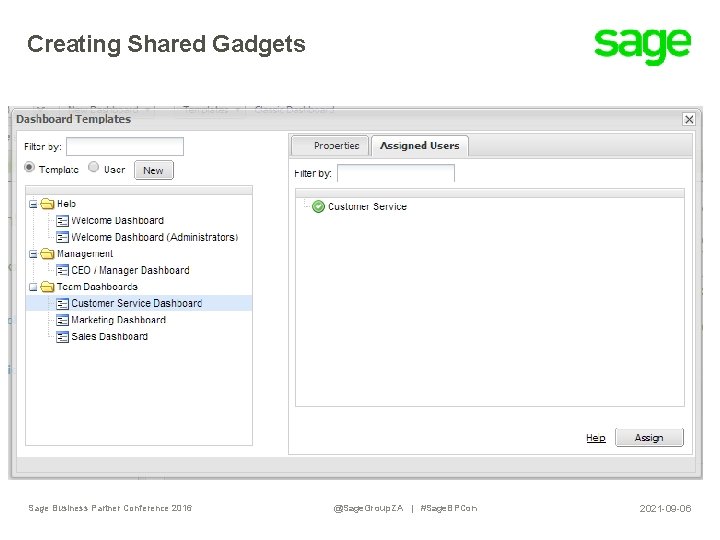Viewport: 720px width, 540px height.
Task: Click the green check icon beside Customer Service
Action: point(318,207)
